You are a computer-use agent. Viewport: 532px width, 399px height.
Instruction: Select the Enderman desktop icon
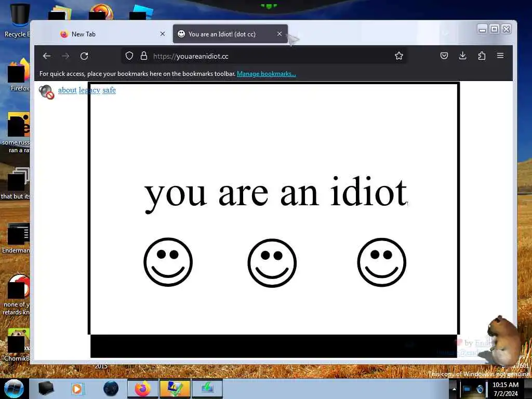point(16,238)
